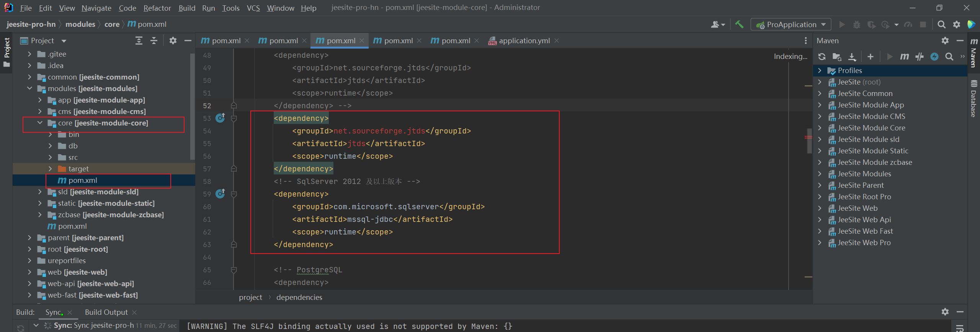Expand all in Project panel
This screenshot has width=980, height=332.
tap(139, 41)
